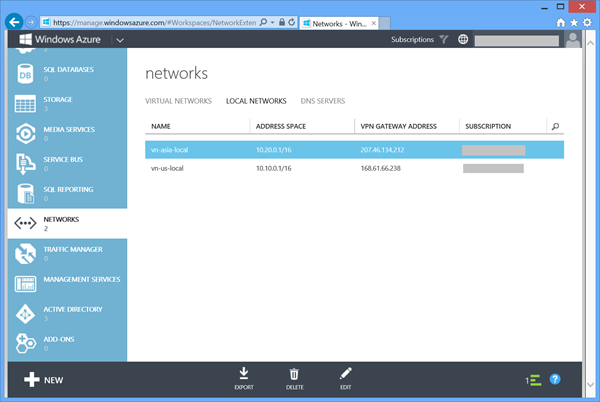Open the Service Bus icon
Image resolution: width=600 pixels, height=402 pixels.
pyautogui.click(x=25, y=164)
